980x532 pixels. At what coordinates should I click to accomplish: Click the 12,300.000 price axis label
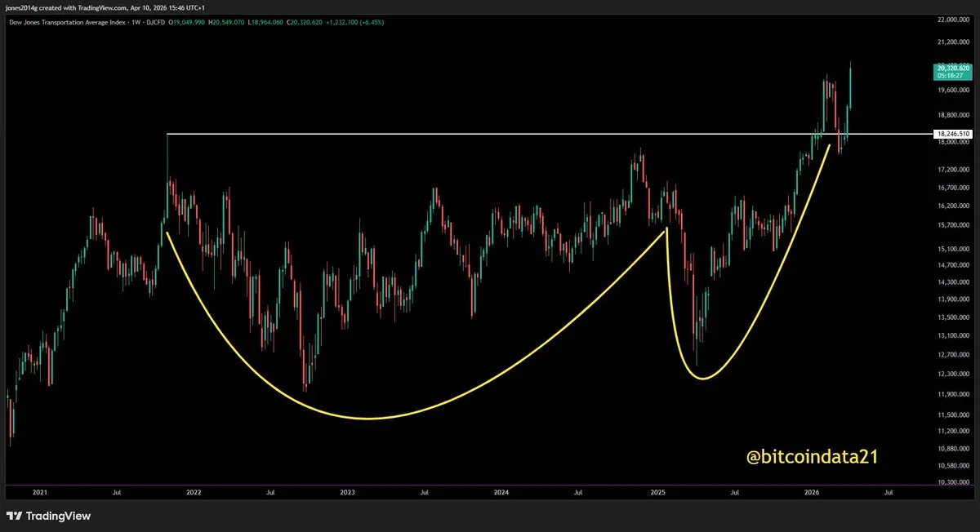click(953, 375)
